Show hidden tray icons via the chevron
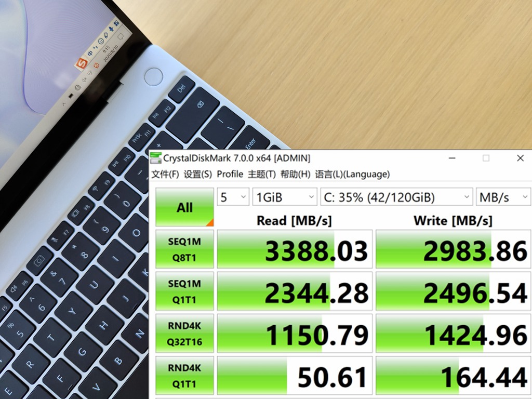This screenshot has height=399, width=532. [64, 104]
